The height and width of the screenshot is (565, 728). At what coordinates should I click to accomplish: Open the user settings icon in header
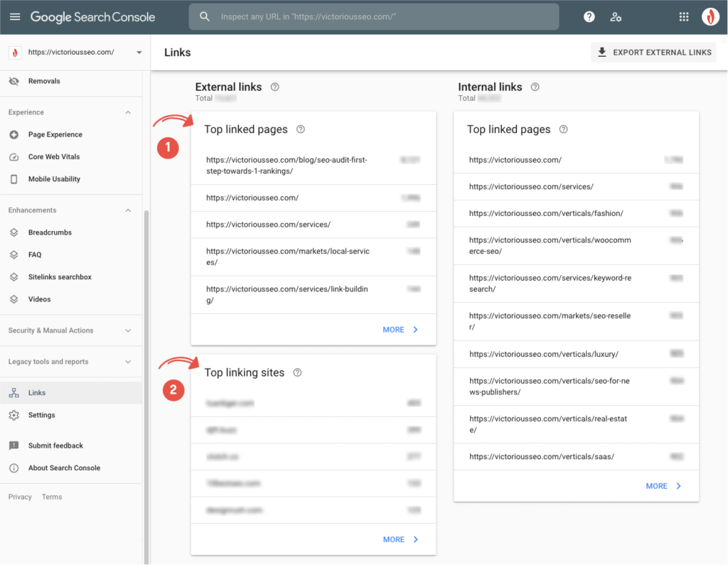(x=616, y=17)
